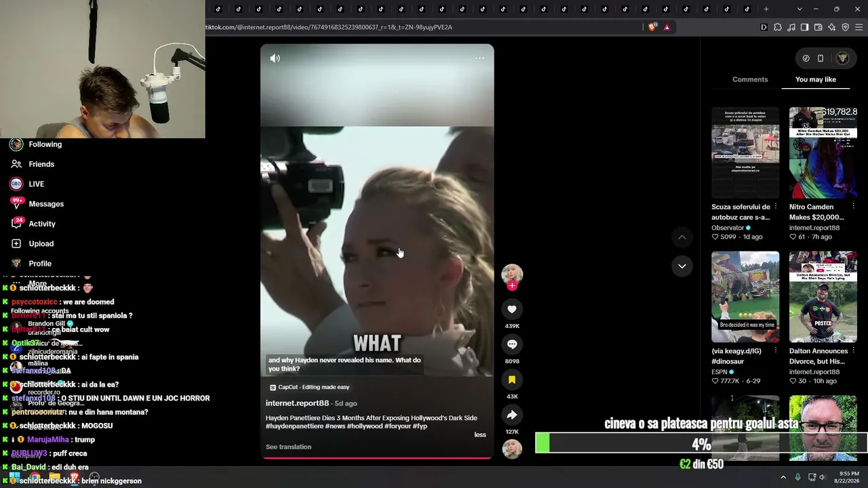Open the Brave VPN shield icon
Screen dimensions: 868x488
coord(845,27)
